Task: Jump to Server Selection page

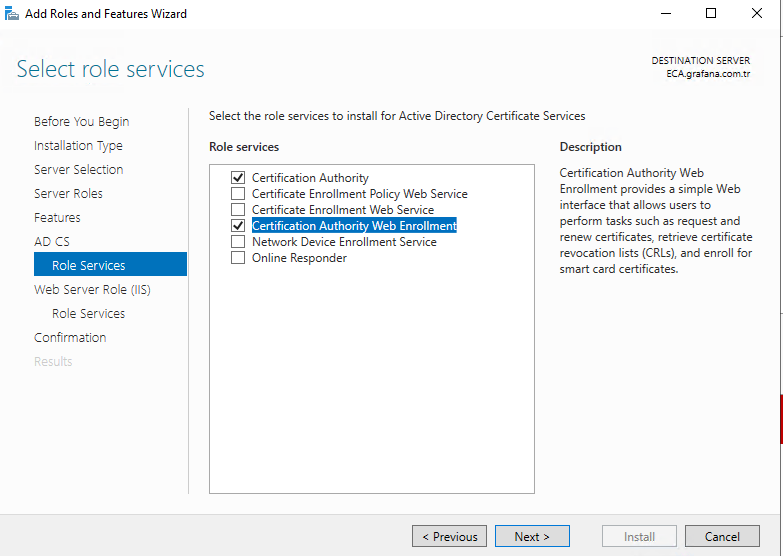Action: [x=78, y=169]
